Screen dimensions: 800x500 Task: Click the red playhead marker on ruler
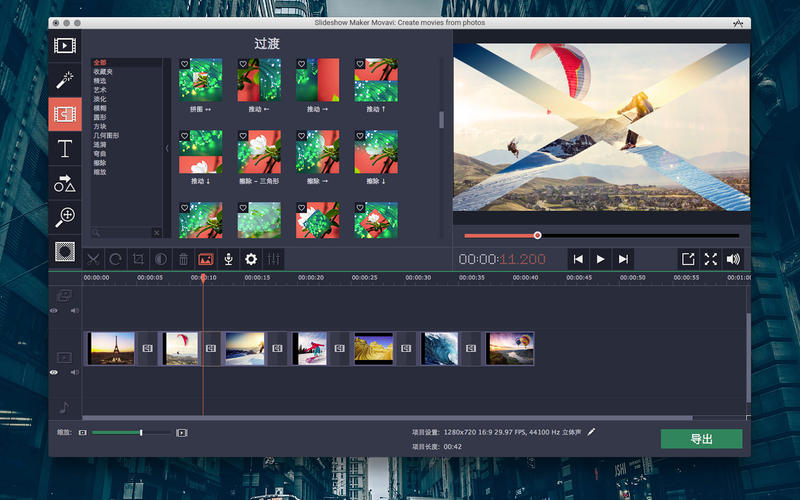[x=203, y=278]
